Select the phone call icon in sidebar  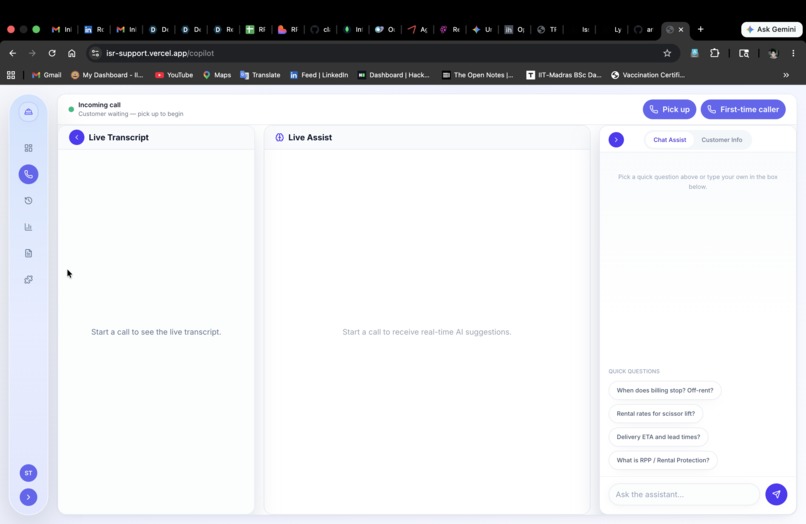28,174
